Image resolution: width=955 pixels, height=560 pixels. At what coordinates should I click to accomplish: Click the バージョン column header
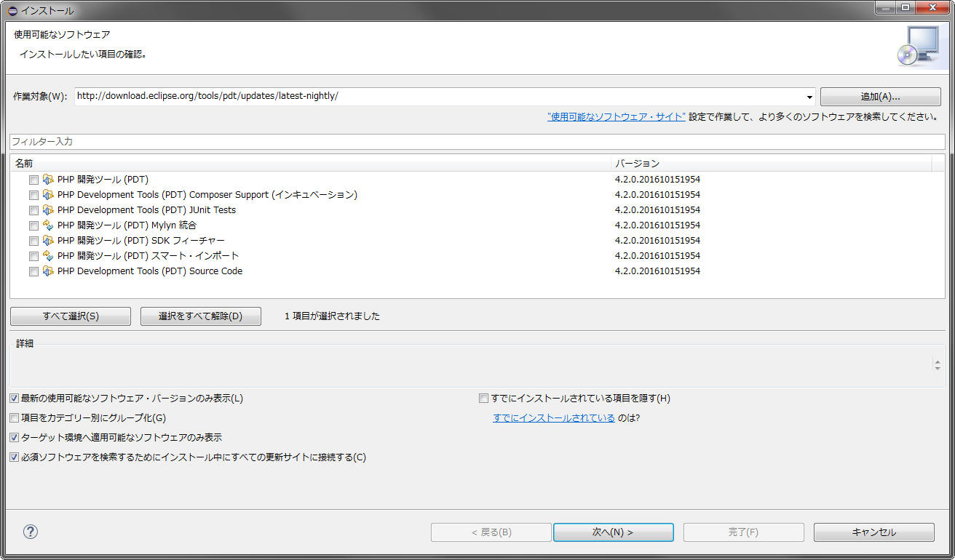pyautogui.click(x=772, y=164)
